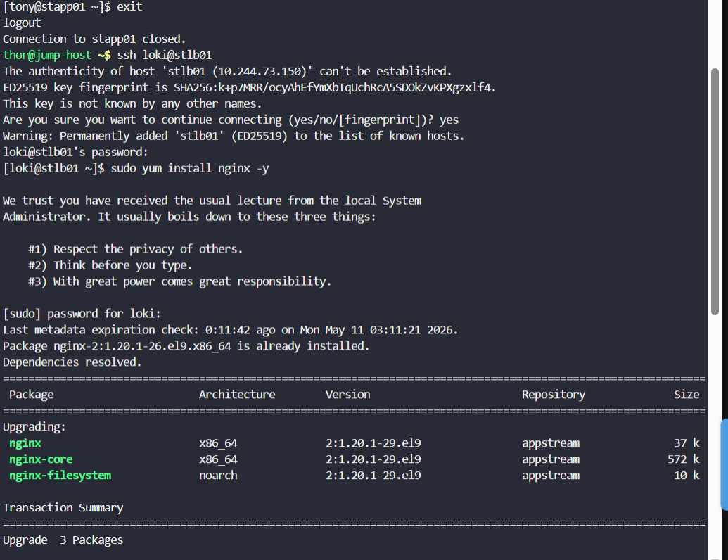The height and width of the screenshot is (560, 728).
Task: Click the 'Warning: Permanently added' line
Action: click(x=234, y=136)
